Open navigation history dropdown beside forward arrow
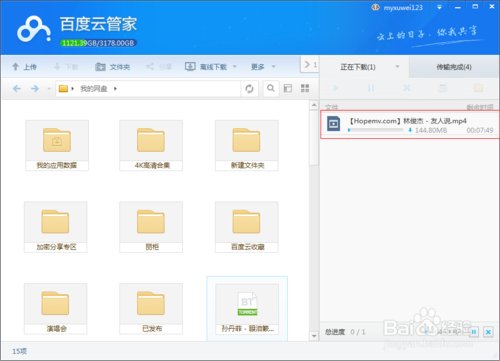This screenshot has width=500, height=361. click(49, 89)
